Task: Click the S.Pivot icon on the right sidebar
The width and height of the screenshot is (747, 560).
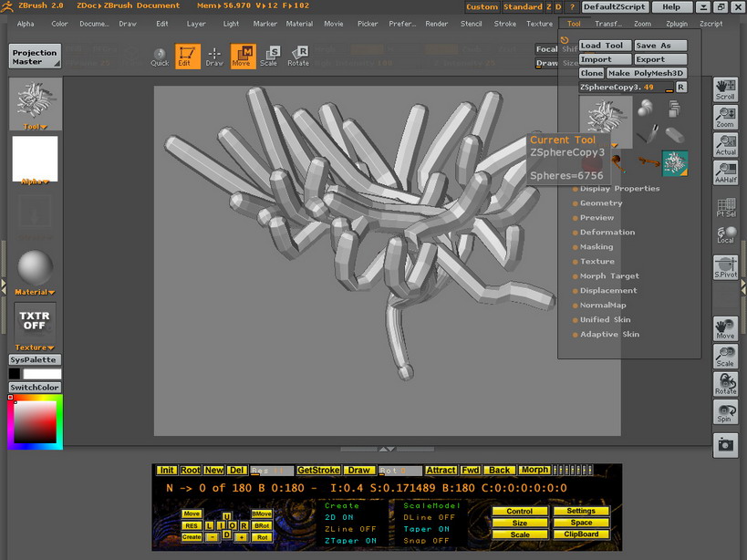Action: (725, 266)
